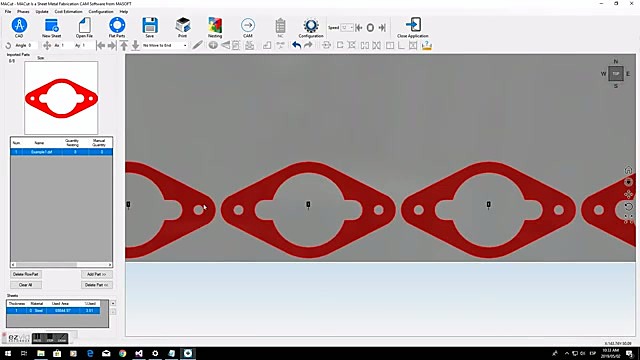
Task: Open the Configuration menu
Action: 101,11
